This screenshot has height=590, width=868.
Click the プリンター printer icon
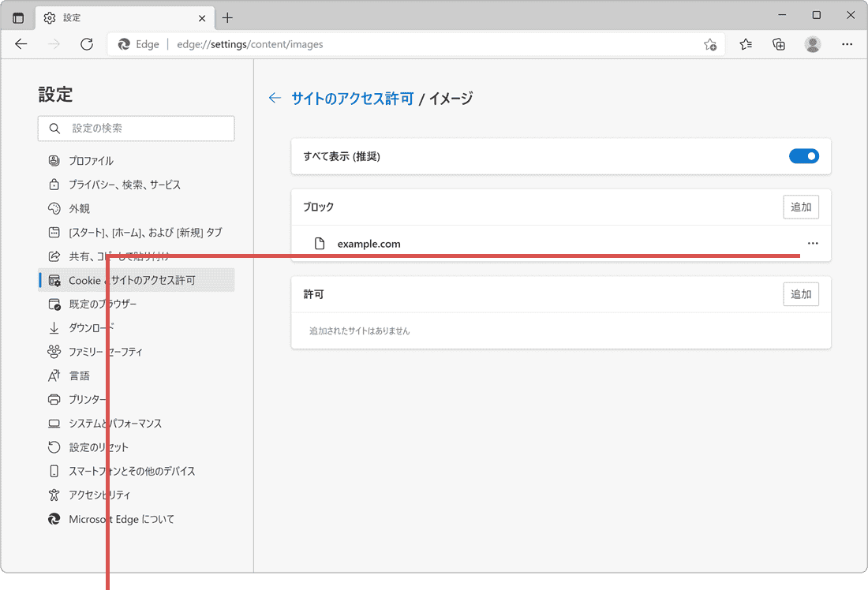point(54,400)
